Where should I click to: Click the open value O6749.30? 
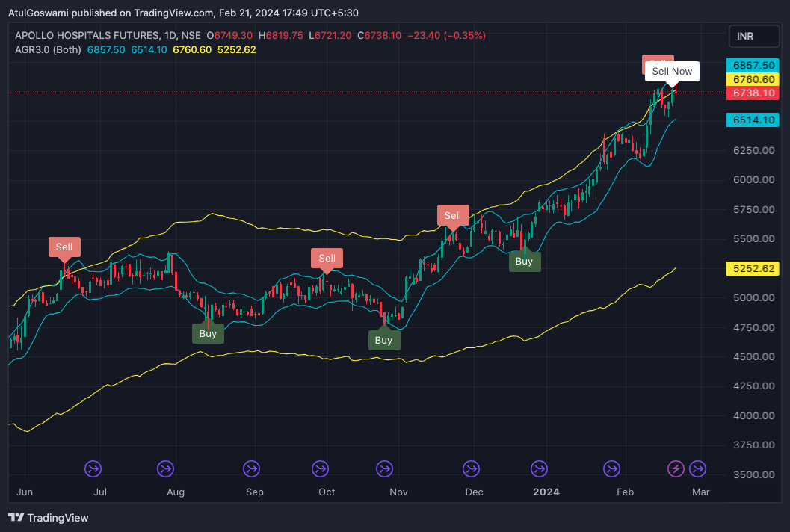(x=229, y=36)
